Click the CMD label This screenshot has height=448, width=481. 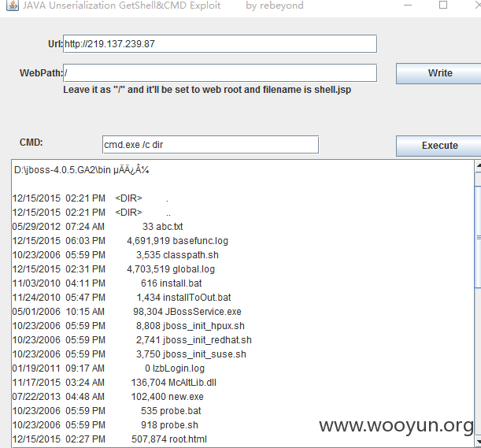[x=31, y=143]
